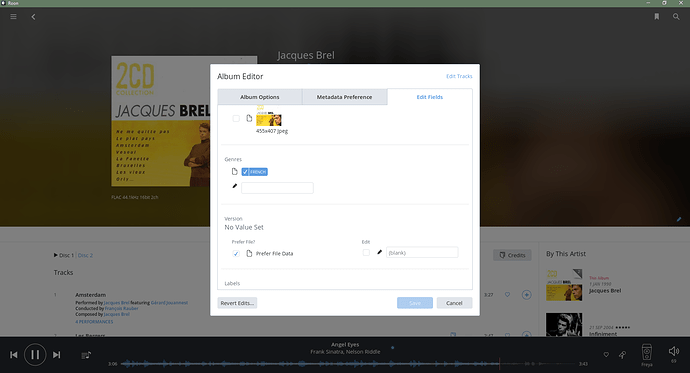Select the Edit Fields tab
The image size is (690, 373).
click(429, 97)
